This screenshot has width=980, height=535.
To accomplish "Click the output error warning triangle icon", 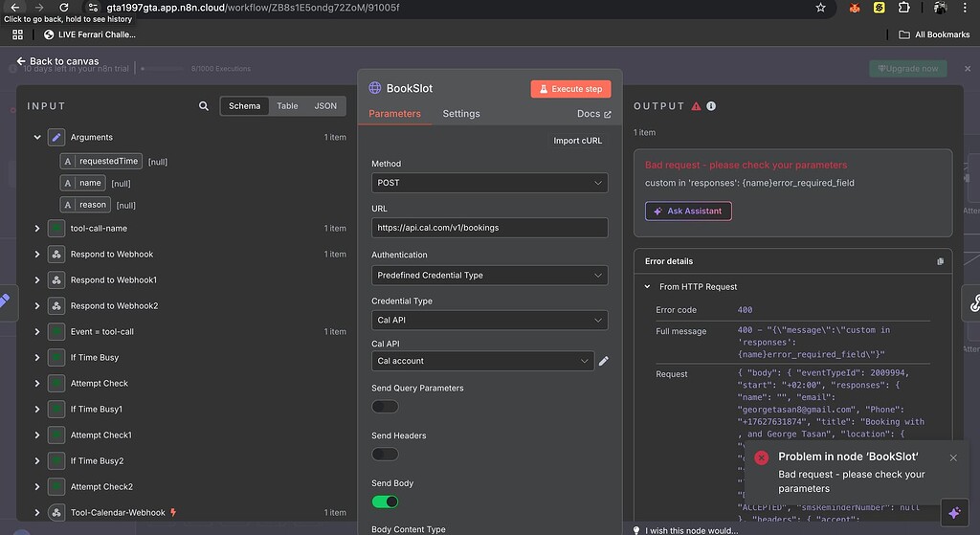I will 696,106.
